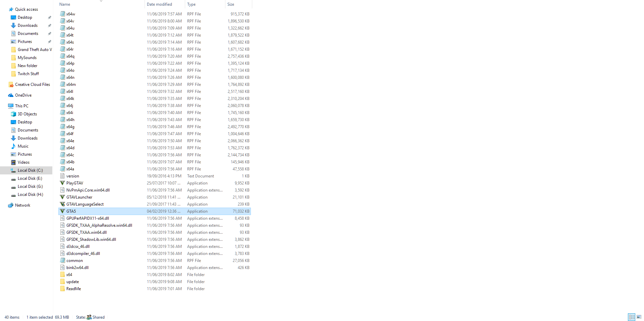Select the GFSDK_ShadowLib.win64.dll file name
This screenshot has height=321, width=644.
click(x=91, y=239)
